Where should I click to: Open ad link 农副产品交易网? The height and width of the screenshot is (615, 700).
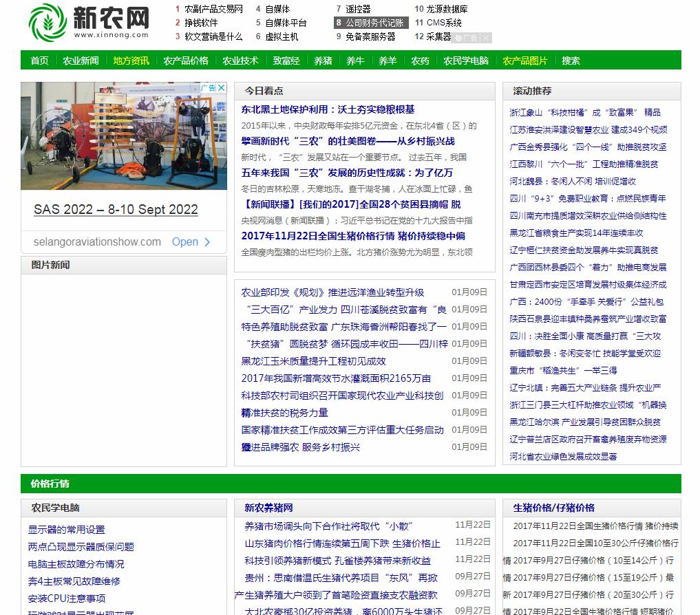click(214, 9)
